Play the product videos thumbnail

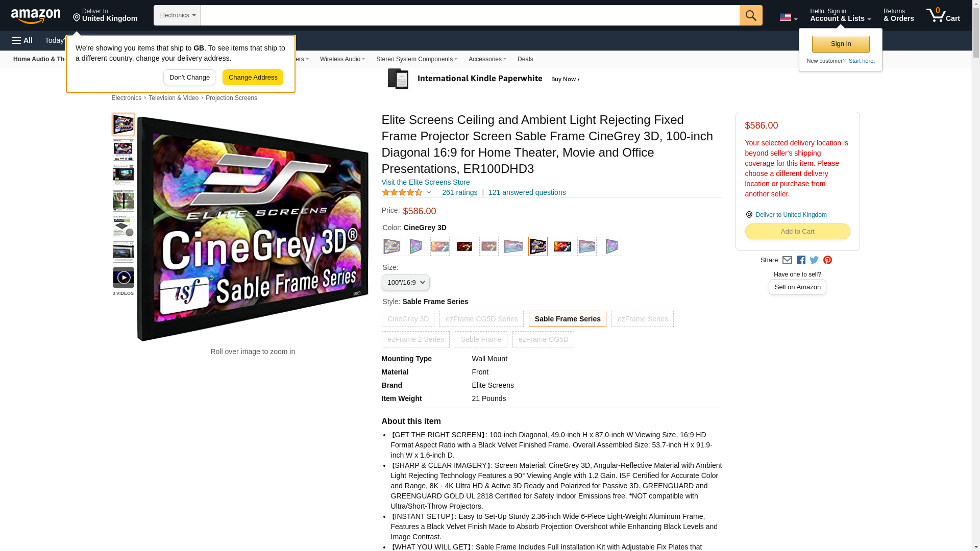pos(124,278)
